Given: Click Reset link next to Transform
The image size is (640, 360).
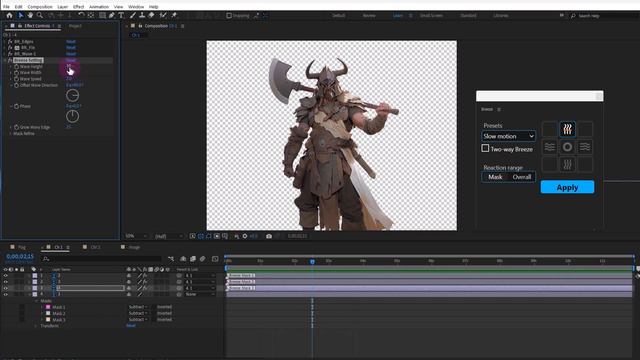Looking at the screenshot, I should 131,326.
